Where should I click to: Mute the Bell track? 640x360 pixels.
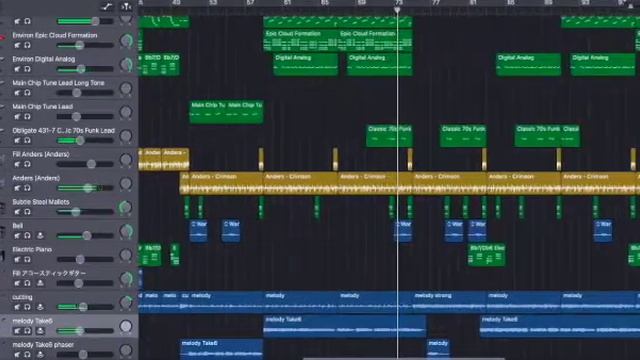click(17, 236)
